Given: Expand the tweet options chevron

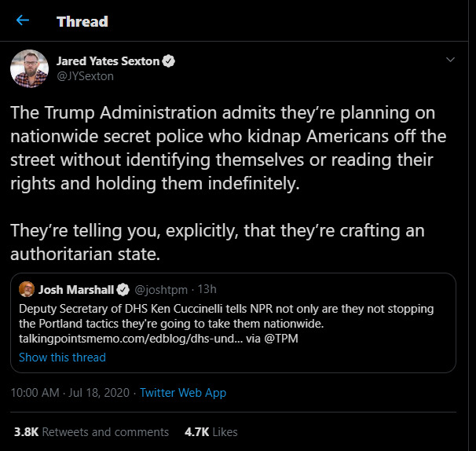Looking at the screenshot, I should (x=450, y=60).
